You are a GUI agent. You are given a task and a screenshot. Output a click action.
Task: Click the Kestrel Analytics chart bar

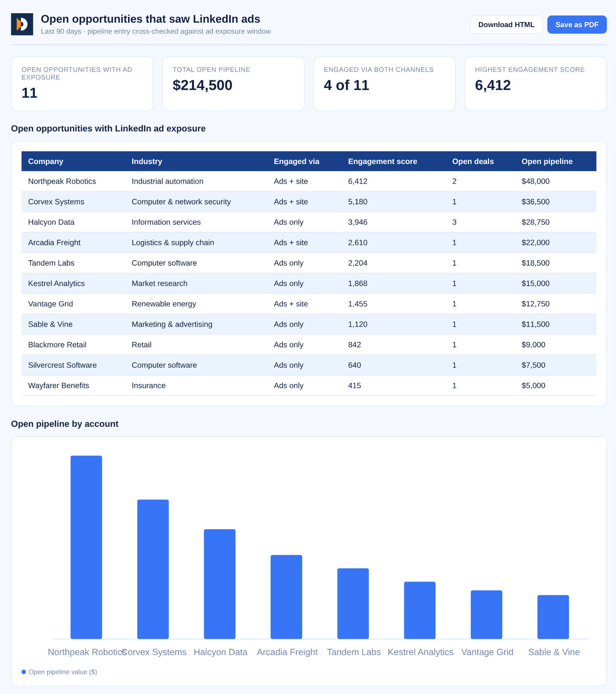(420, 610)
